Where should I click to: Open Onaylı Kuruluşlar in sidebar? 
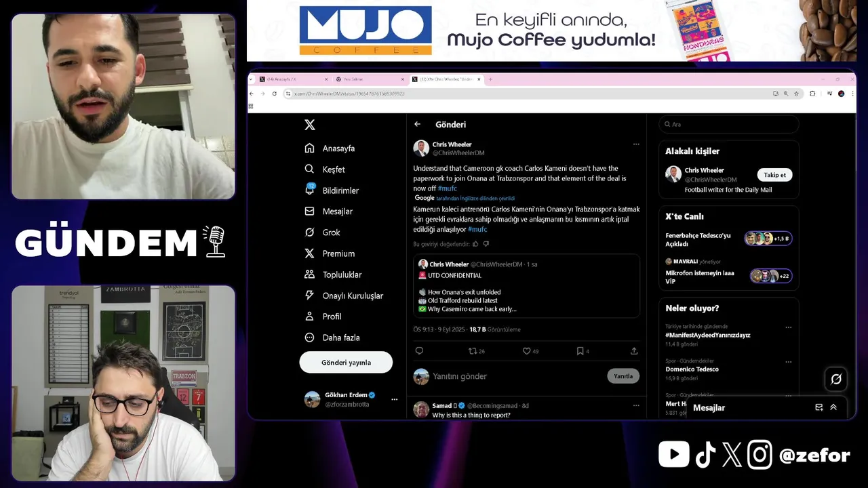344,296
